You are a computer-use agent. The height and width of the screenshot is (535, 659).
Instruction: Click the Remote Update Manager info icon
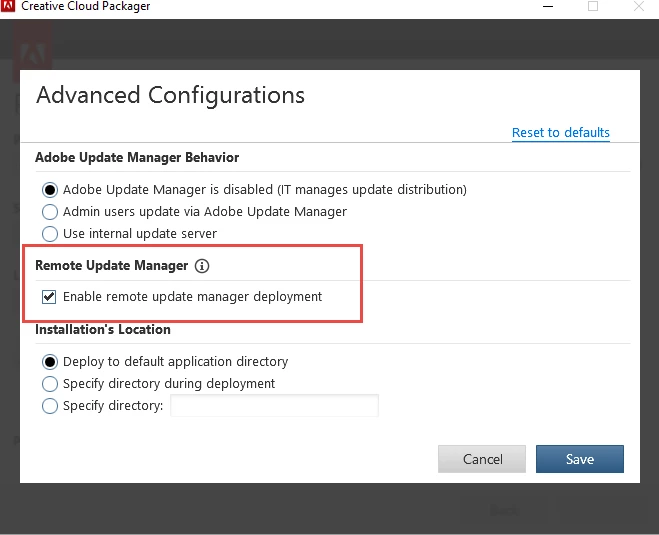tap(202, 266)
